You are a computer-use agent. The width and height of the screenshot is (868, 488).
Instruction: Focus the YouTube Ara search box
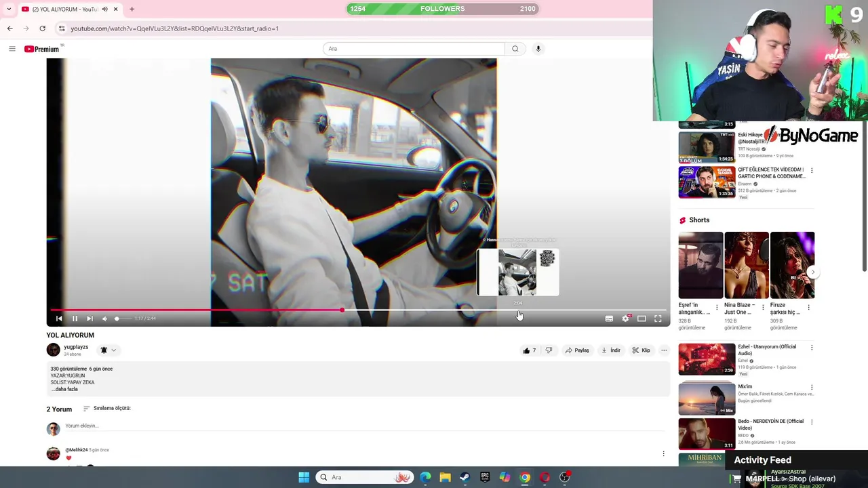(414, 49)
